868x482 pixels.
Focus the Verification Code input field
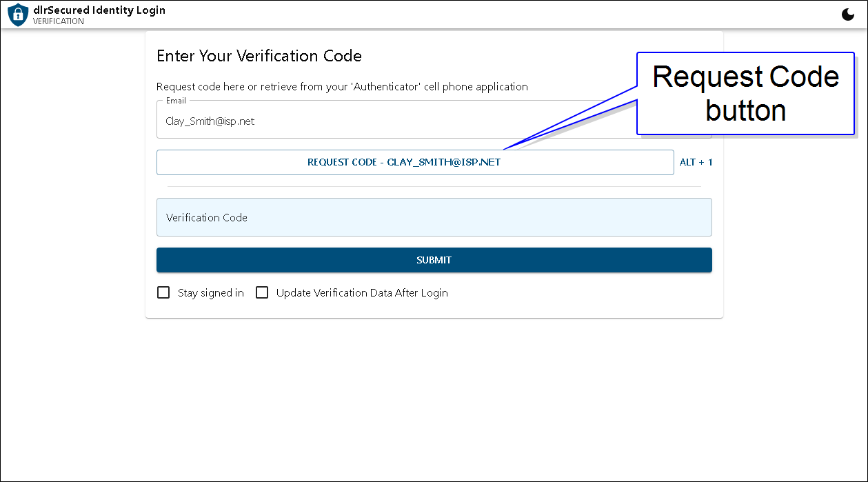pos(434,217)
